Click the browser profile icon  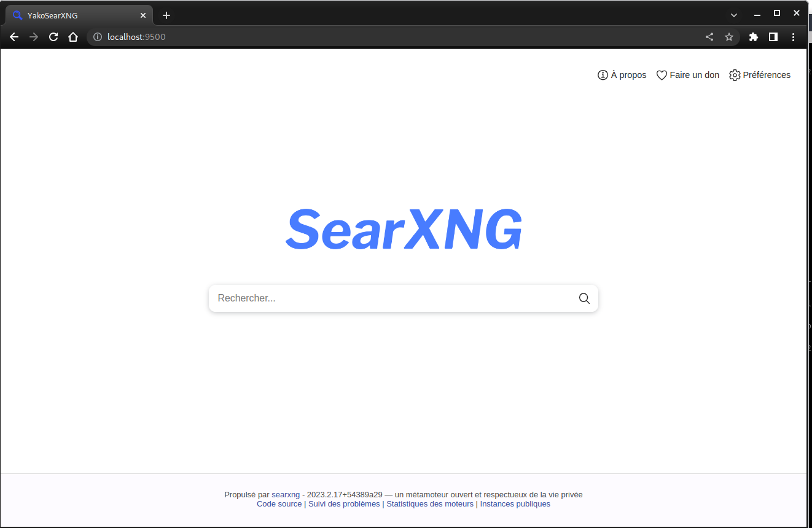coord(773,37)
